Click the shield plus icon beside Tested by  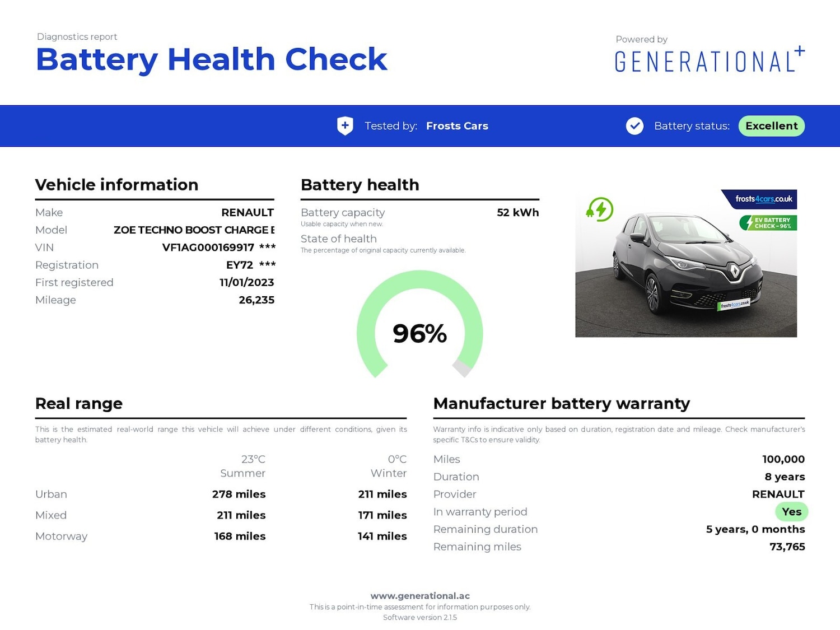[345, 126]
